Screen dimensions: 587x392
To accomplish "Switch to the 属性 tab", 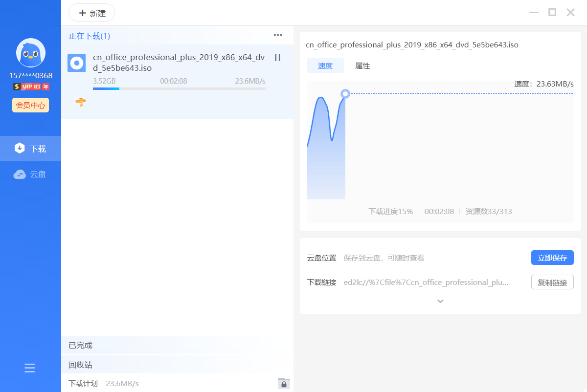I will click(x=362, y=66).
